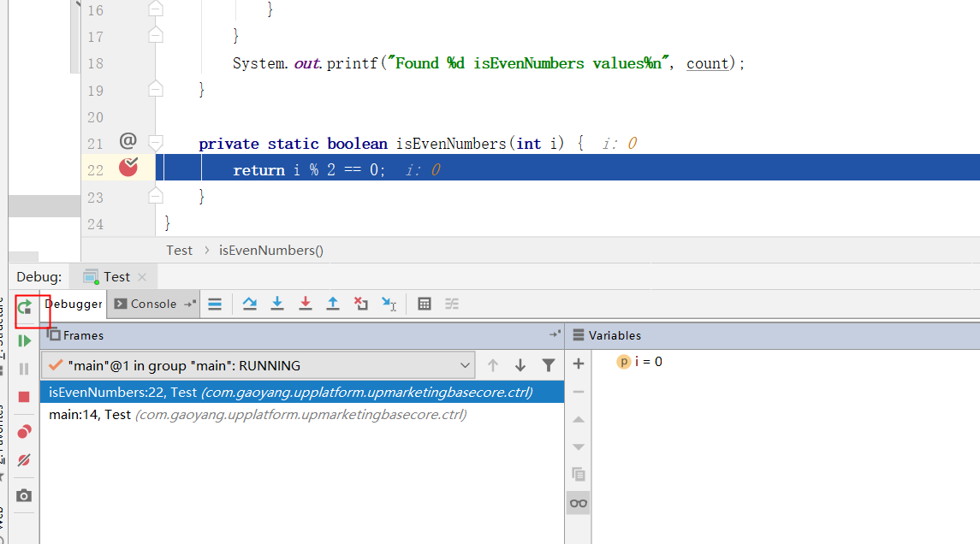Click the return statement on line 22
Image resolution: width=980 pixels, height=544 pixels.
309,170
